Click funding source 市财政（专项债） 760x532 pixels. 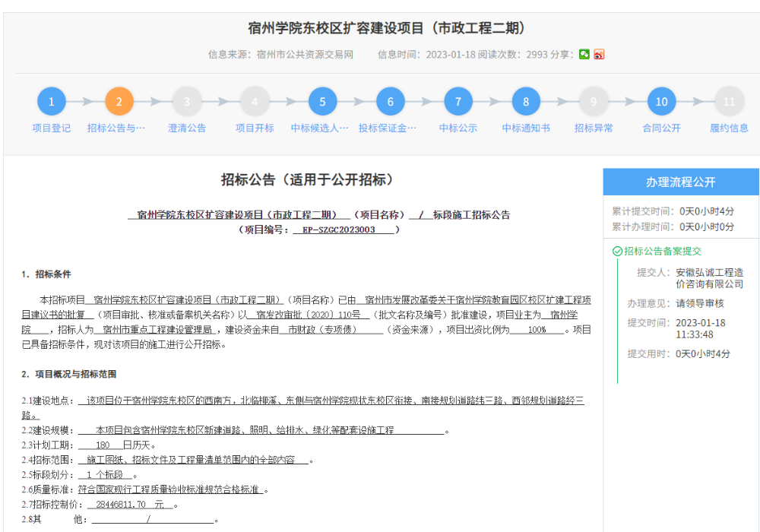pyautogui.click(x=322, y=330)
